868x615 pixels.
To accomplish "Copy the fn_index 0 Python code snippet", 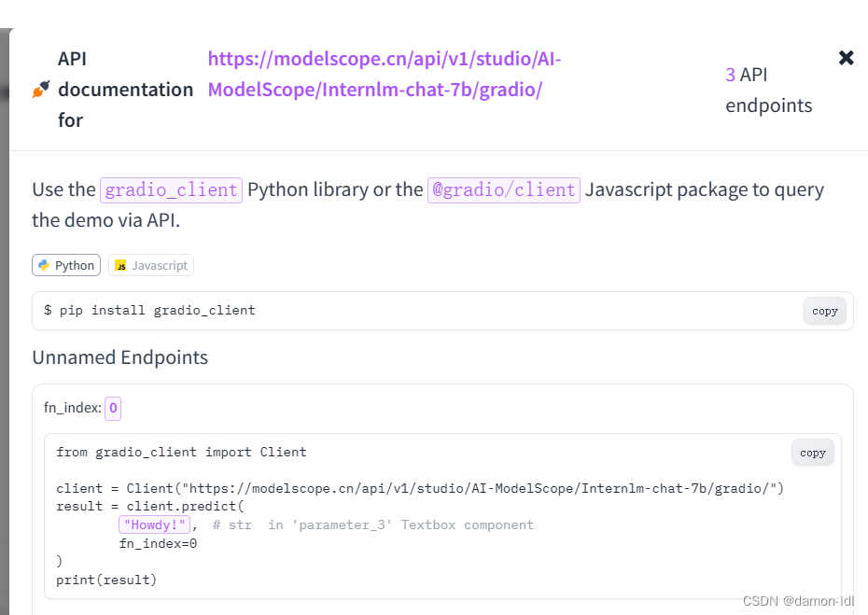I will pyautogui.click(x=813, y=453).
